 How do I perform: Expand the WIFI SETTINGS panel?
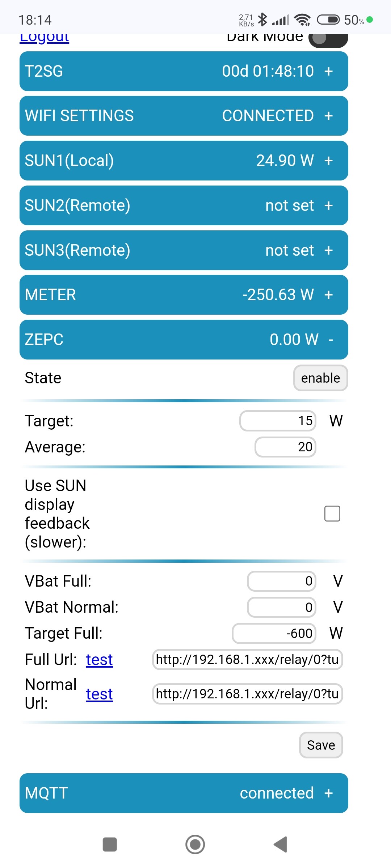(x=184, y=116)
